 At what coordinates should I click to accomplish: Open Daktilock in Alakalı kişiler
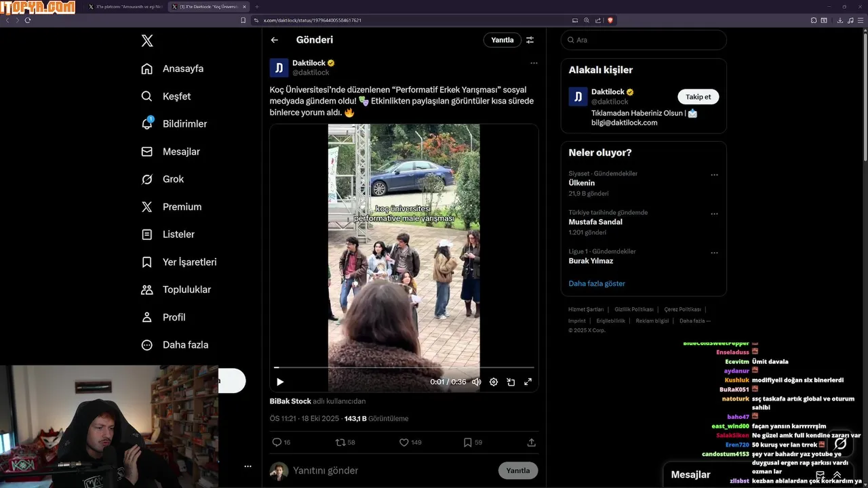click(608, 91)
